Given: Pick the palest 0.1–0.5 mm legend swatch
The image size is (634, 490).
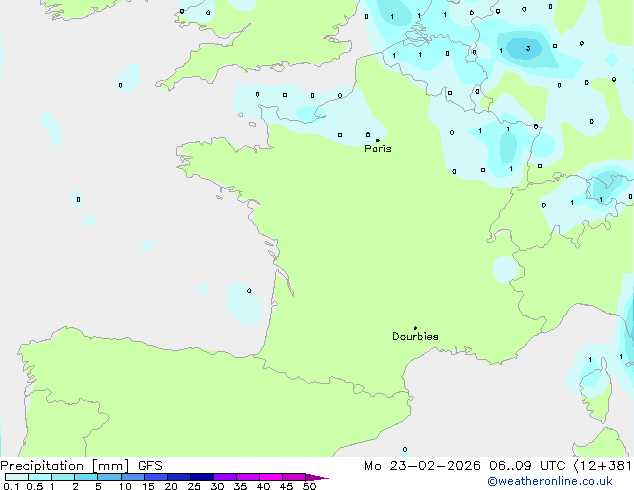Looking at the screenshot, I should [17, 477].
